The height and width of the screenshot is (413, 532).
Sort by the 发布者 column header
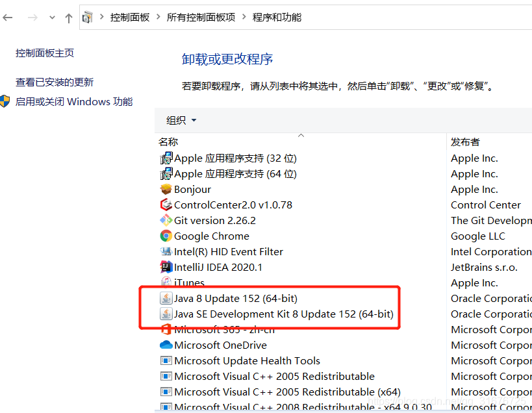(x=465, y=142)
